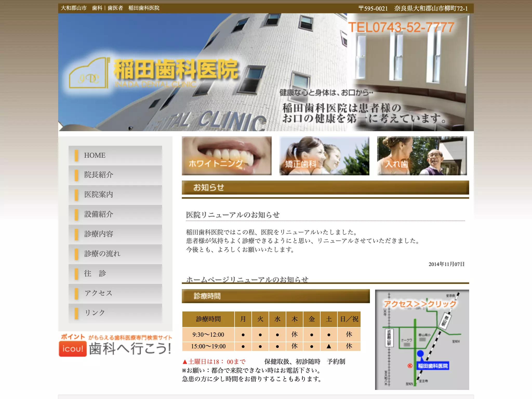This screenshot has width=532, height=399.
Task: Click the TEL0743-52-7777 phone number
Action: 401,27
